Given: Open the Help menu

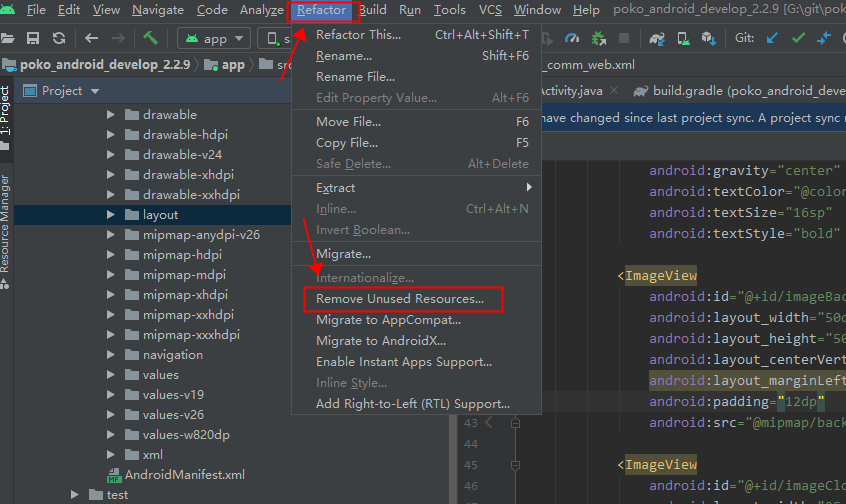Looking at the screenshot, I should pyautogui.click(x=586, y=10).
